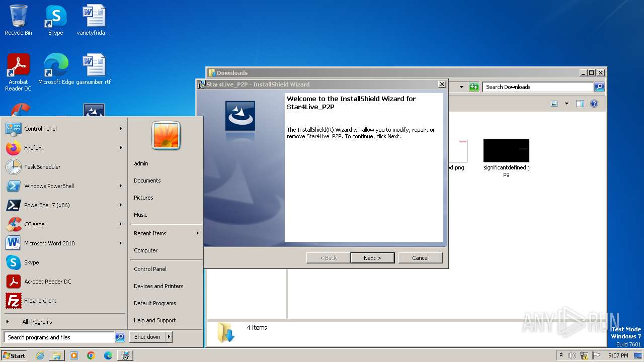
Task: Open Computer from the Start menu
Action: [x=166, y=250]
